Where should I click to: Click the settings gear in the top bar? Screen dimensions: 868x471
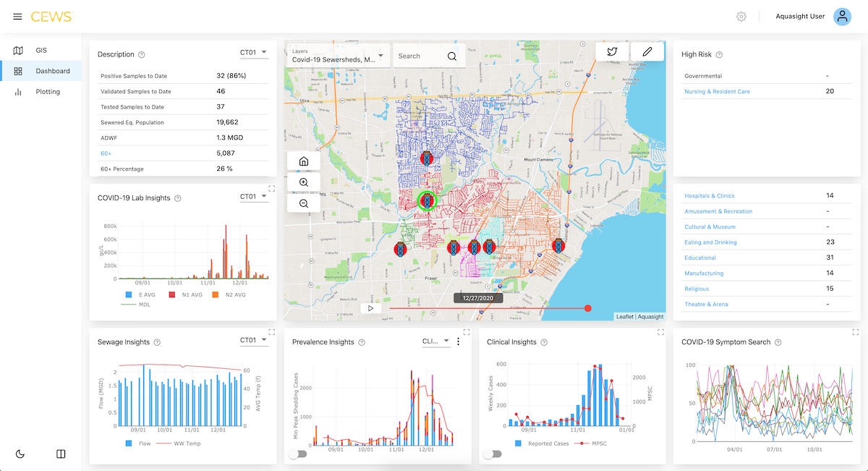(x=741, y=16)
